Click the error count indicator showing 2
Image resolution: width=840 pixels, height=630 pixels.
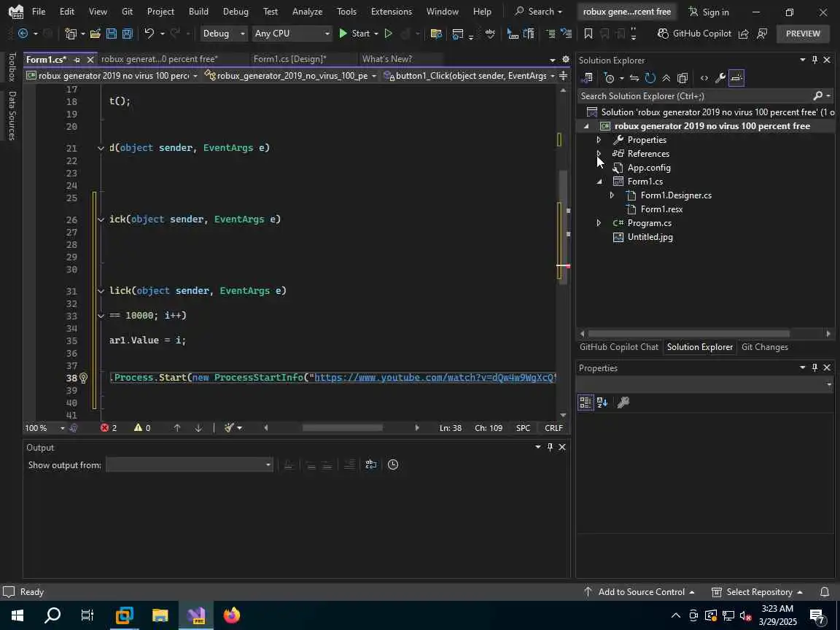(109, 428)
